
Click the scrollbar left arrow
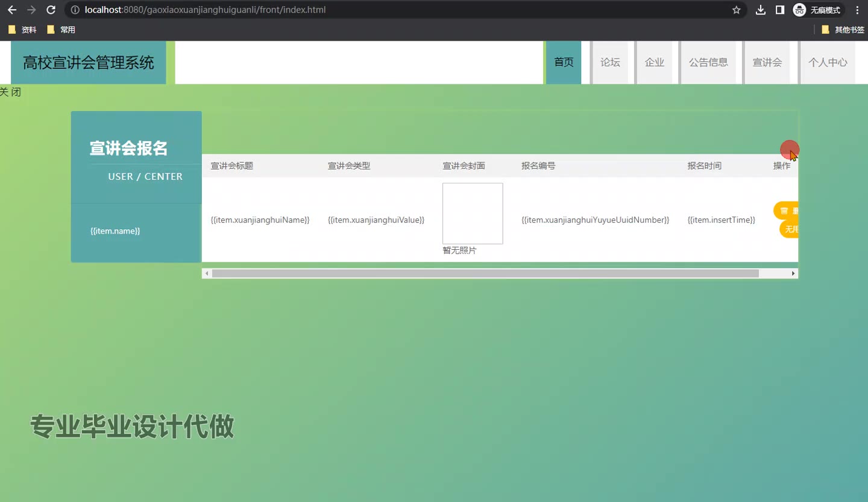207,273
